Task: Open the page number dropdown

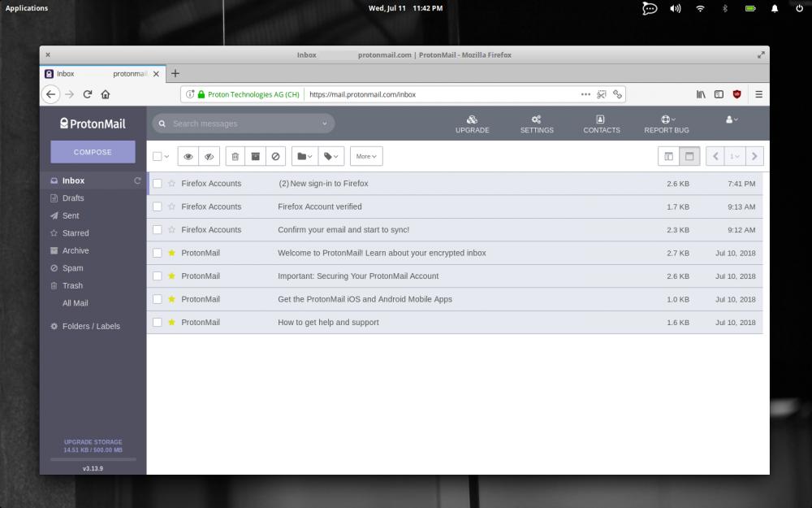Action: (x=735, y=156)
